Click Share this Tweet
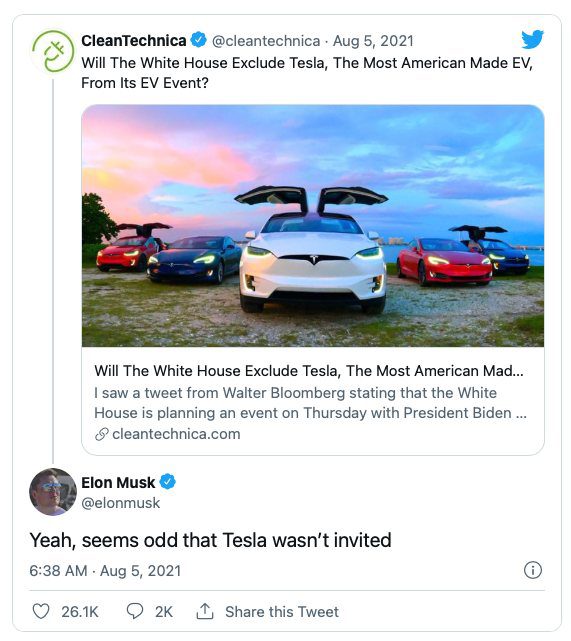 (x=282, y=612)
